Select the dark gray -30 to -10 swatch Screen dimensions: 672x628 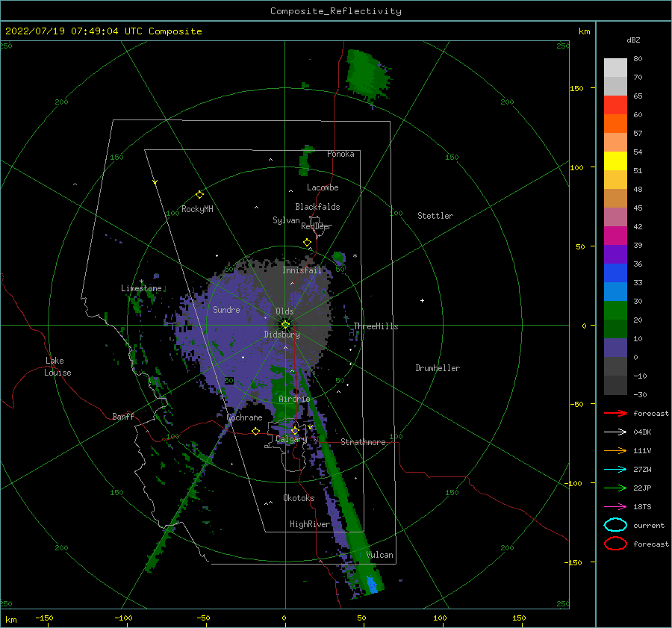click(x=615, y=385)
